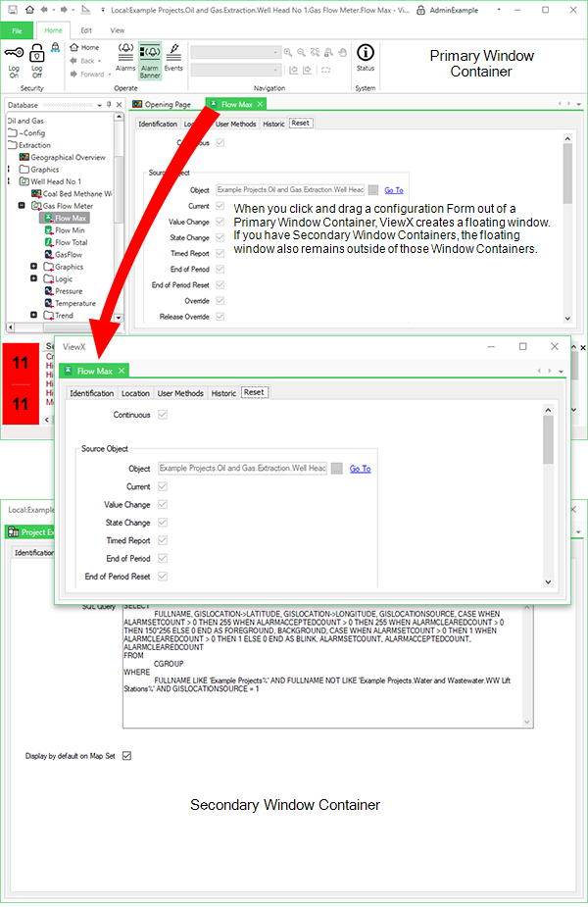This screenshot has height=907, width=588.
Task: Switch to User Methods tab in floating window
Action: click(x=180, y=393)
